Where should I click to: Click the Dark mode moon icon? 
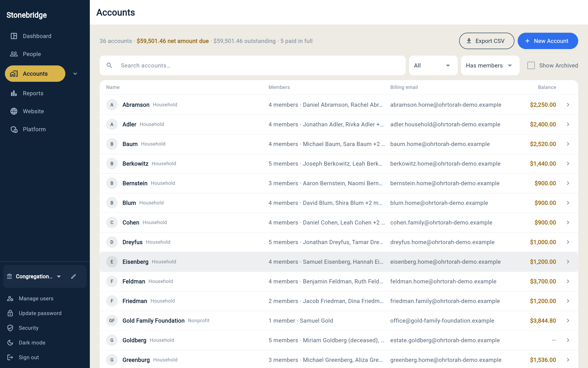pos(10,343)
